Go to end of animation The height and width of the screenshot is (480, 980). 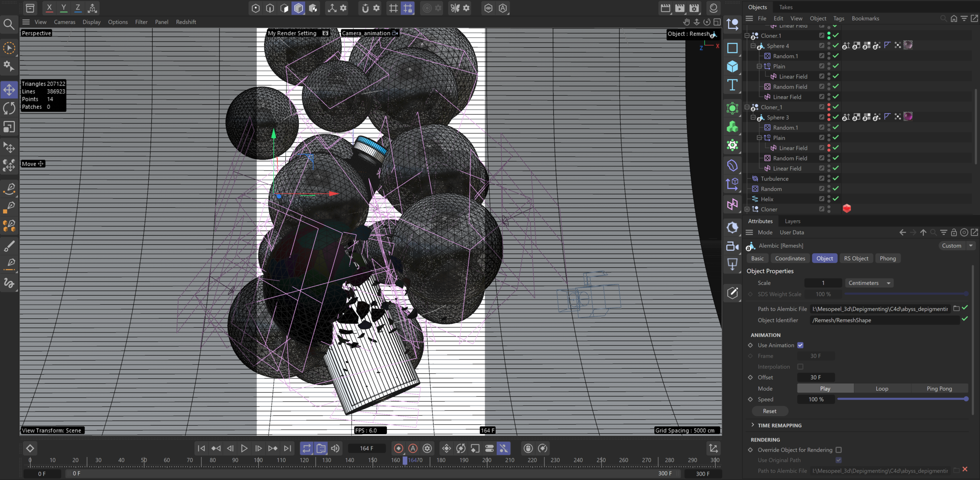[x=287, y=448]
